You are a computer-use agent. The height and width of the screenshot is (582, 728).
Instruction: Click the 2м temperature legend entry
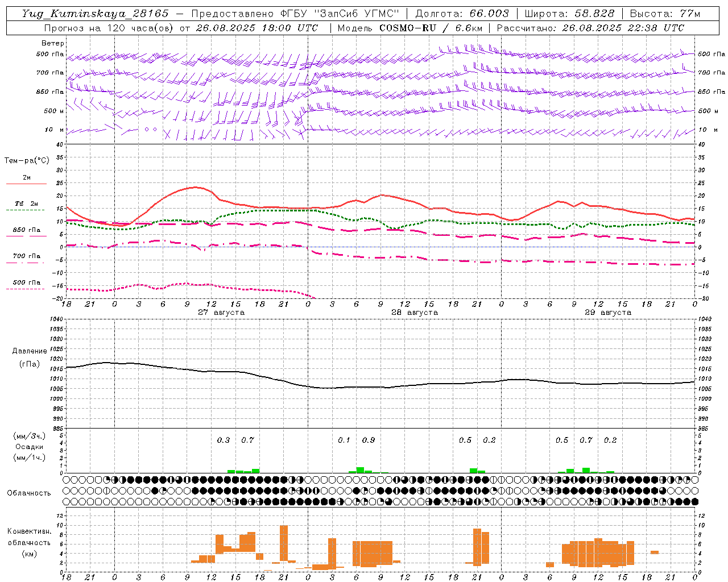pos(27,178)
